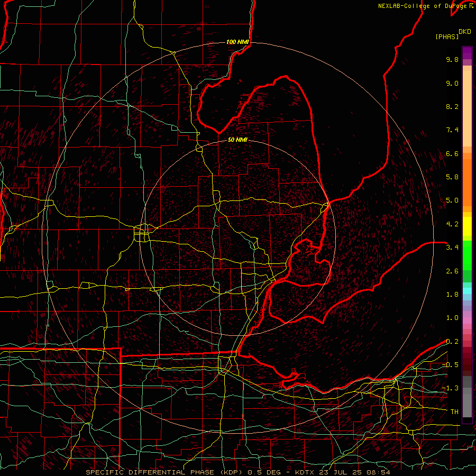The width and height of the screenshot is (476, 476).
Task: Click the -1.3 value on color scale
Action: [x=450, y=388]
